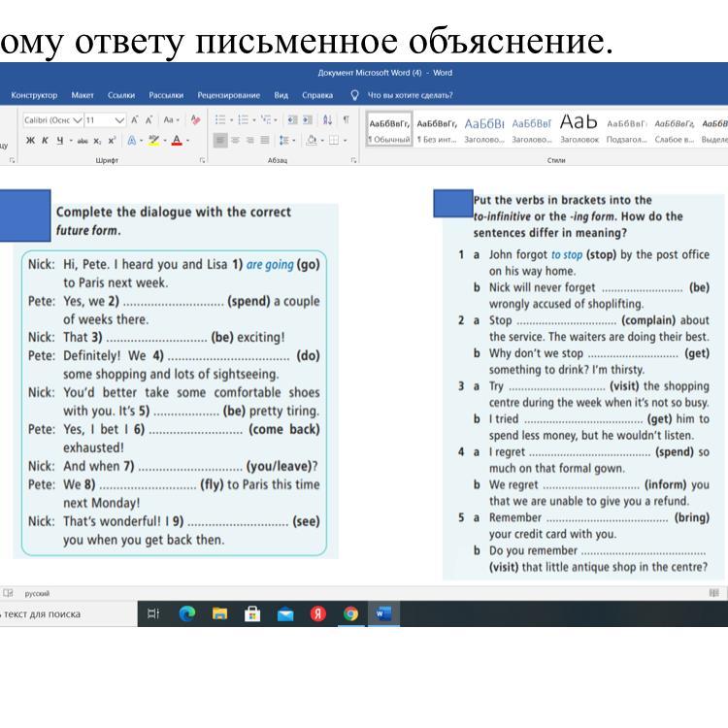Viewport: 728px width, 728px height.
Task: Open the font name Calibri dropdown
Action: (78, 120)
